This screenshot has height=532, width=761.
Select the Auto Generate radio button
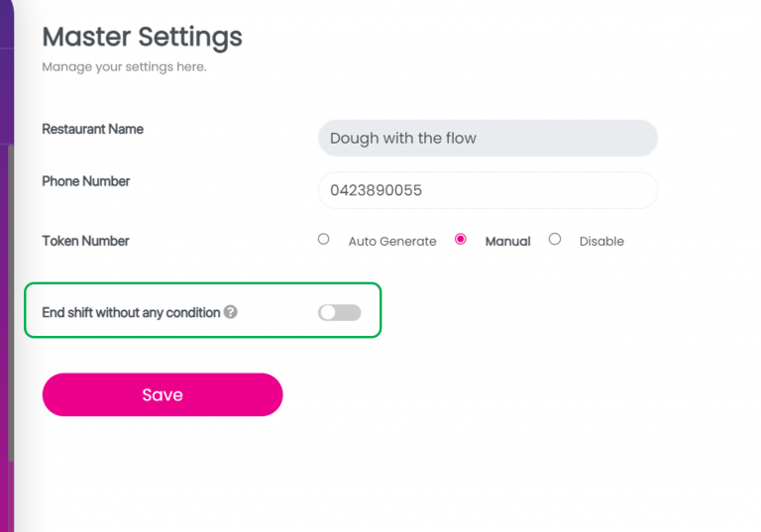coord(323,239)
